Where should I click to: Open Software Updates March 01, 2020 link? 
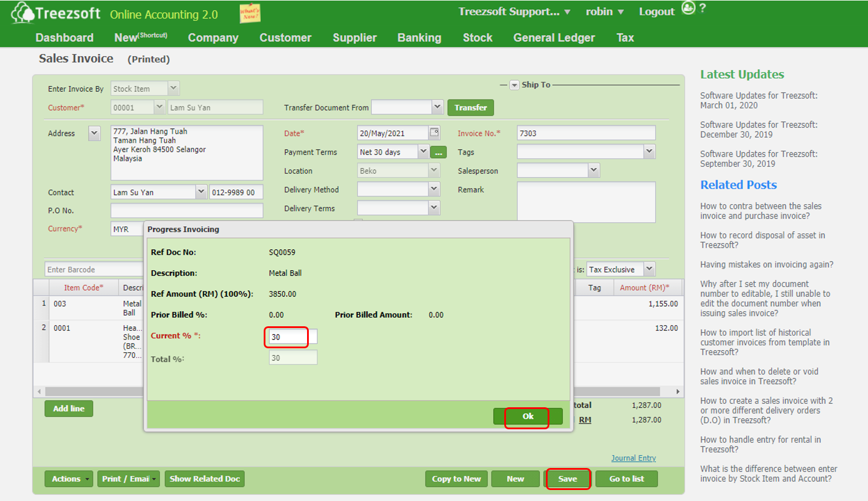point(759,100)
